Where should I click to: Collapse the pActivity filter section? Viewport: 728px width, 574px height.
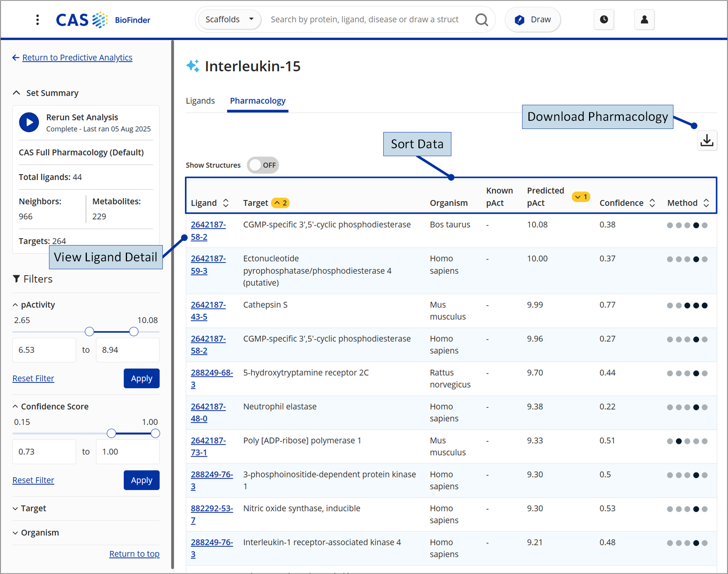tap(15, 305)
